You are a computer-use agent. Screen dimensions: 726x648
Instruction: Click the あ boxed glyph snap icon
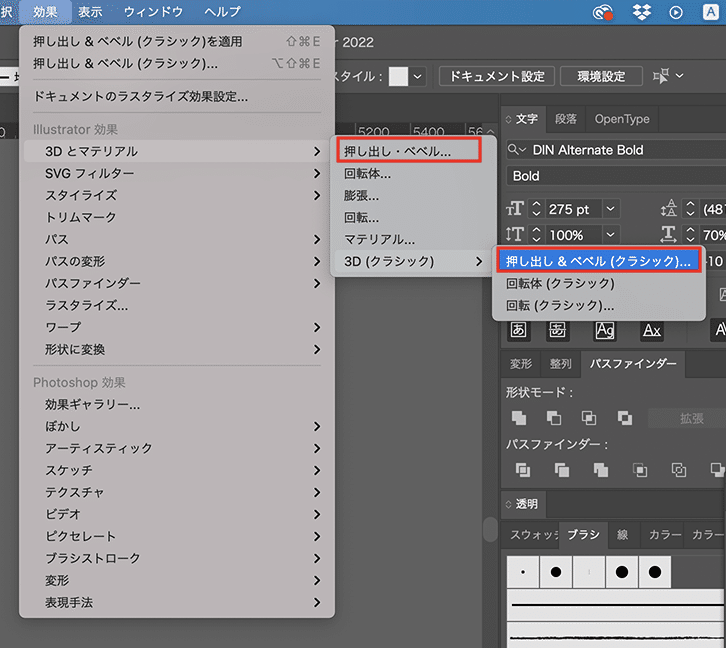click(x=518, y=330)
